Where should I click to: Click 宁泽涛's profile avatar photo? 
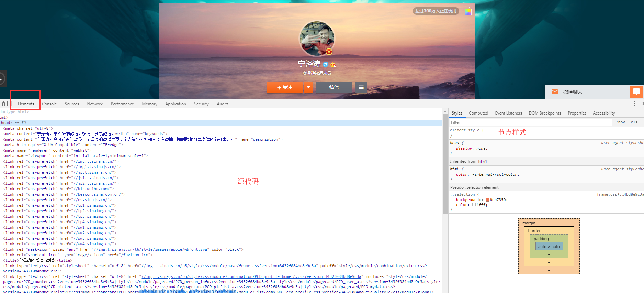[317, 39]
